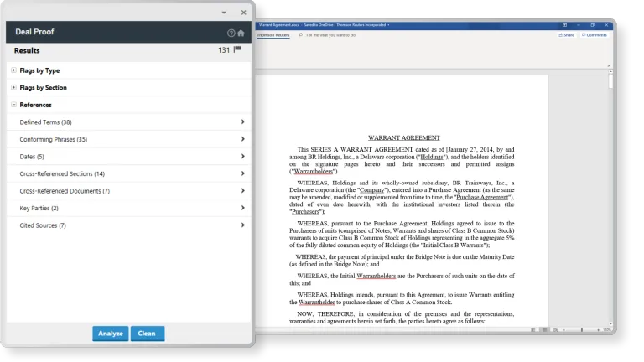Collapse the References section
644x362 pixels.
coord(13,105)
